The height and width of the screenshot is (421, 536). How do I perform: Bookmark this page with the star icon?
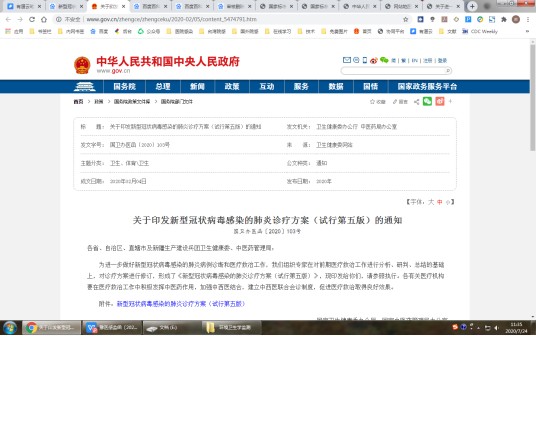405,19
